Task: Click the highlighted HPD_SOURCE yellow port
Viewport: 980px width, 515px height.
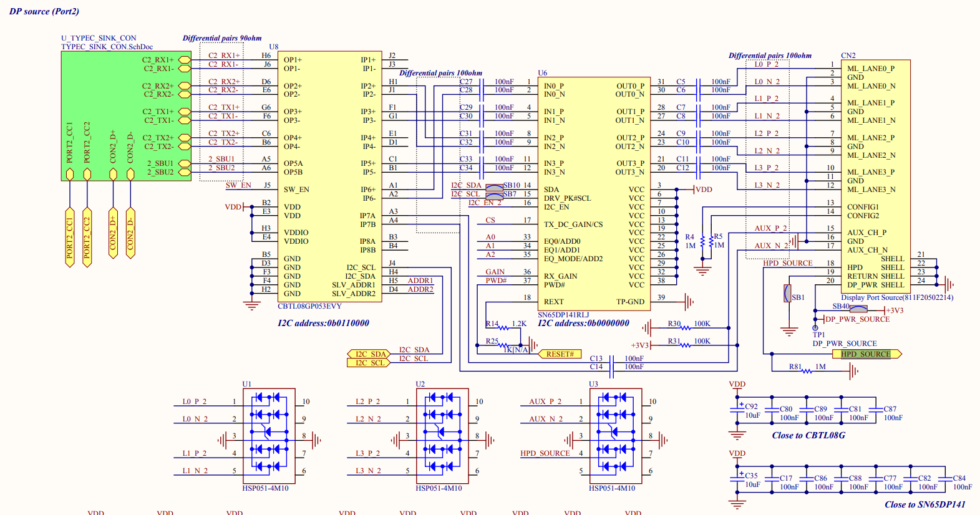Action: (867, 354)
